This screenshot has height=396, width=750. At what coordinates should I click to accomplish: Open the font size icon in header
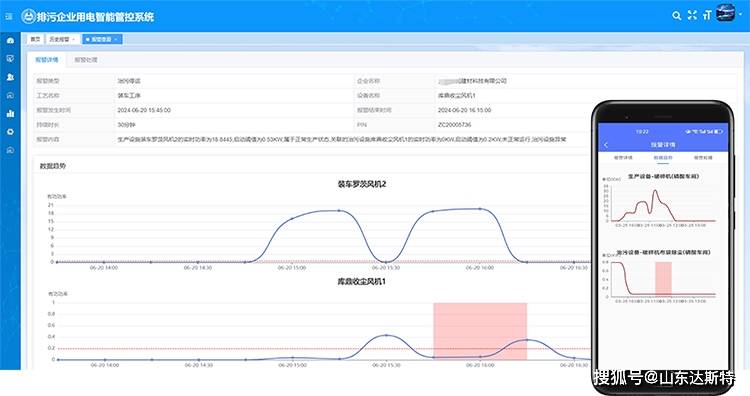(x=707, y=15)
